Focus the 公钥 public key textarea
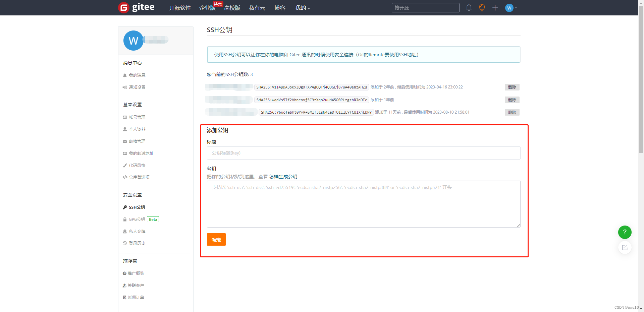The image size is (644, 312). pos(364,204)
